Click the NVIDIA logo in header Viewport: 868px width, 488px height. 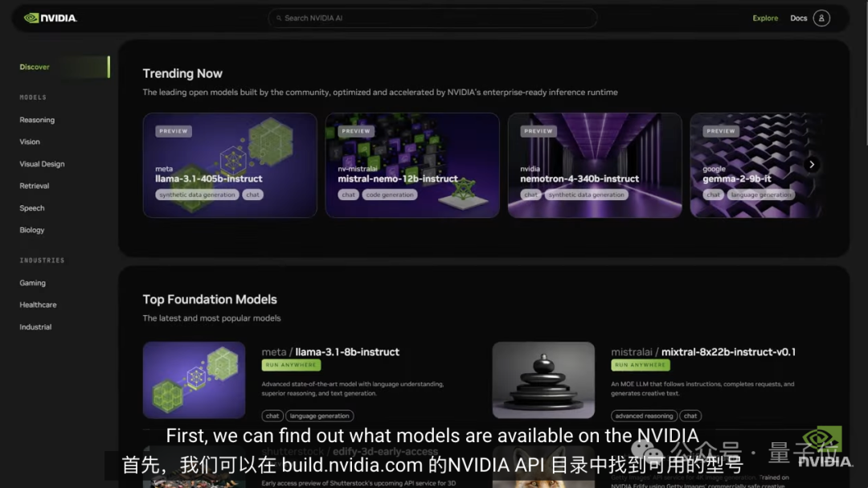coord(51,18)
